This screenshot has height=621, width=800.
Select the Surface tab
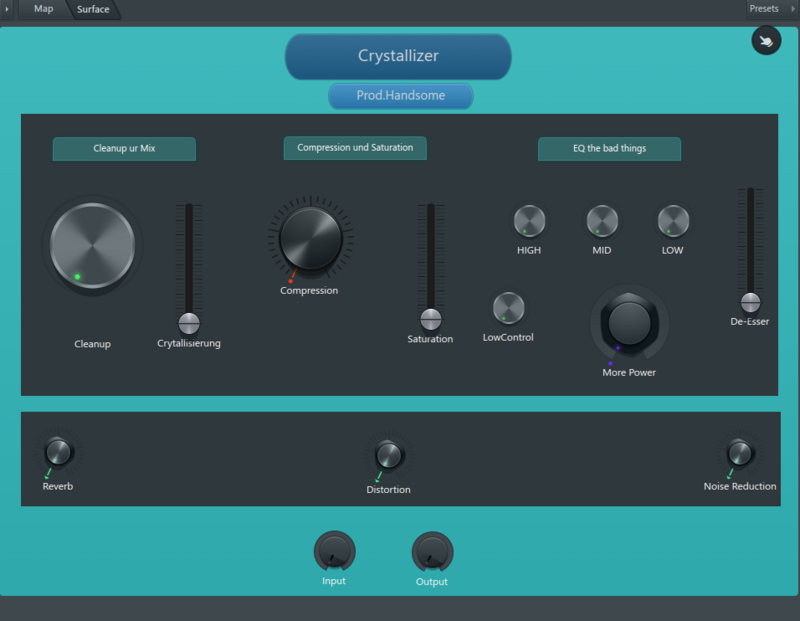[x=94, y=9]
